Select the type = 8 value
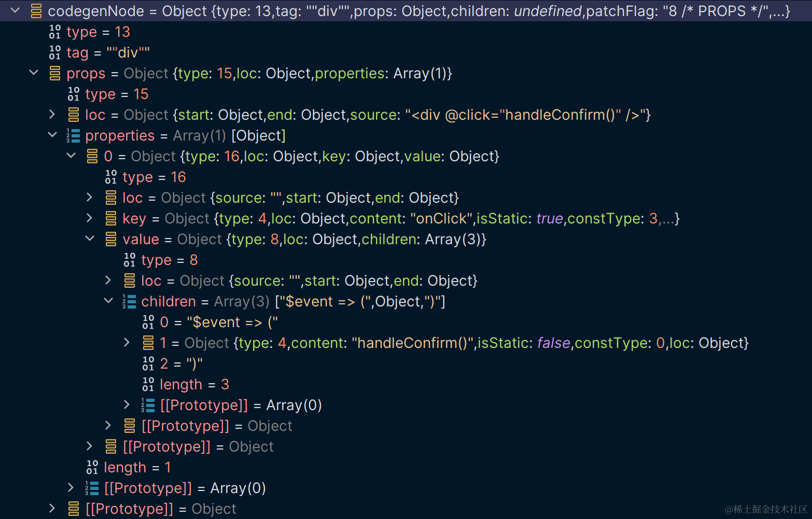The image size is (812, 519). pos(194,260)
